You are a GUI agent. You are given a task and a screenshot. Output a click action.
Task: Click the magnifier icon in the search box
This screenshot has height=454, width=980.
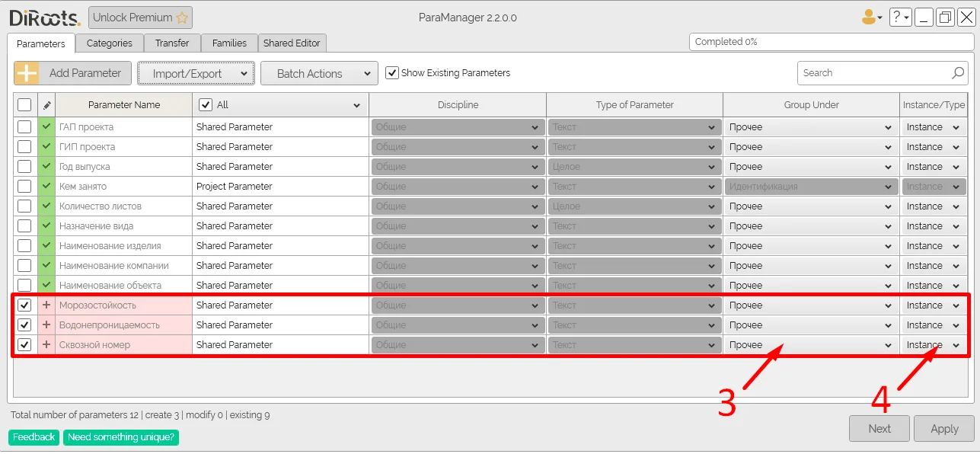(958, 73)
